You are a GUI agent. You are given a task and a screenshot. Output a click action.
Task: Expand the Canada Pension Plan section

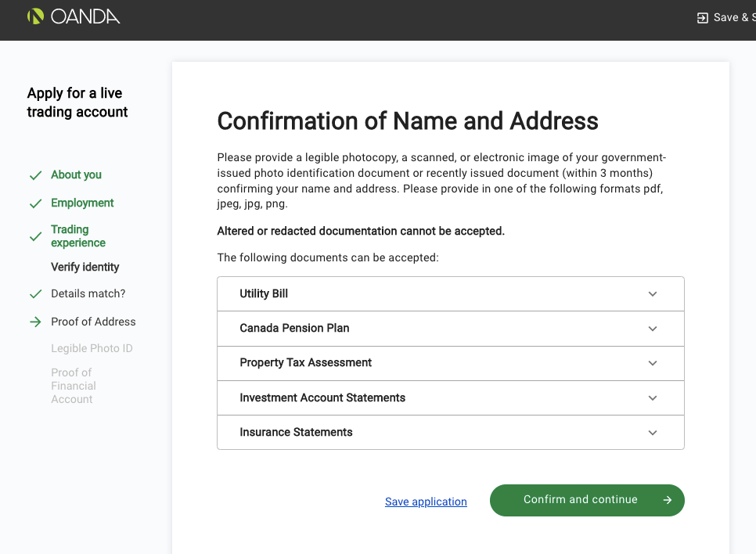click(x=451, y=329)
